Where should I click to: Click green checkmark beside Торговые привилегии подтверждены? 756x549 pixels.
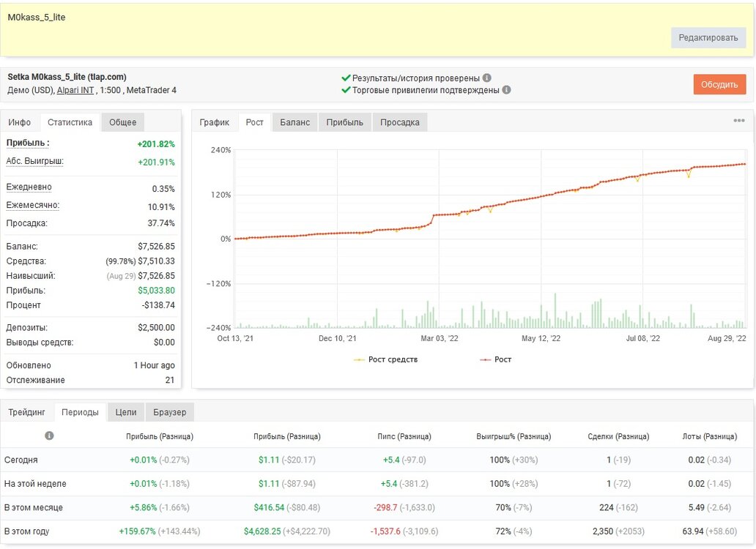coord(346,89)
